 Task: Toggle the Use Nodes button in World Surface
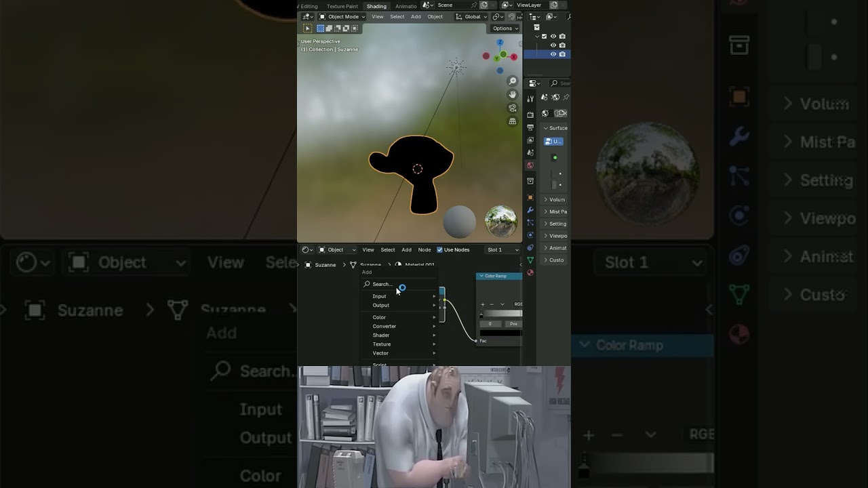pyautogui.click(x=553, y=142)
